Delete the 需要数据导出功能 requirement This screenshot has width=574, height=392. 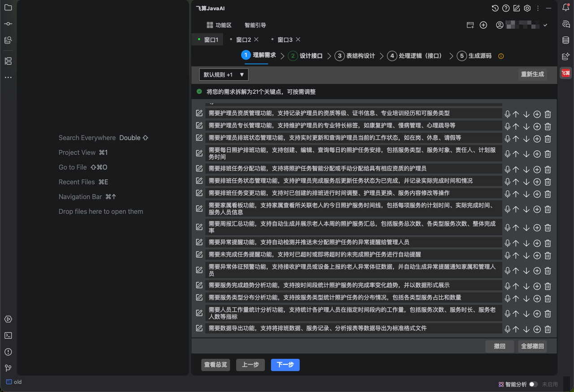548,329
